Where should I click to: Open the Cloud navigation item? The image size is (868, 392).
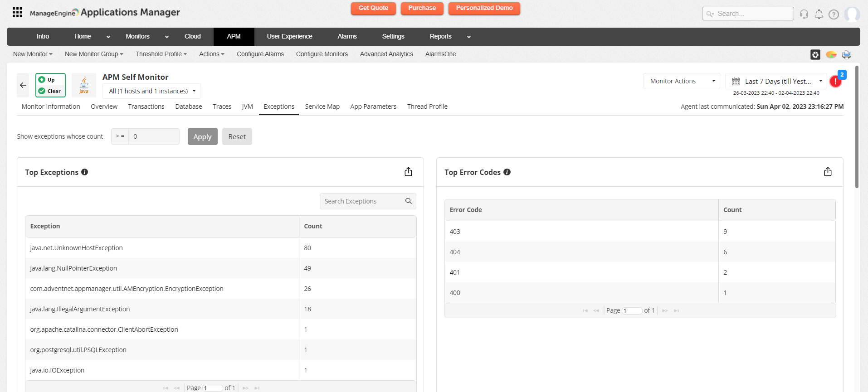click(x=192, y=37)
